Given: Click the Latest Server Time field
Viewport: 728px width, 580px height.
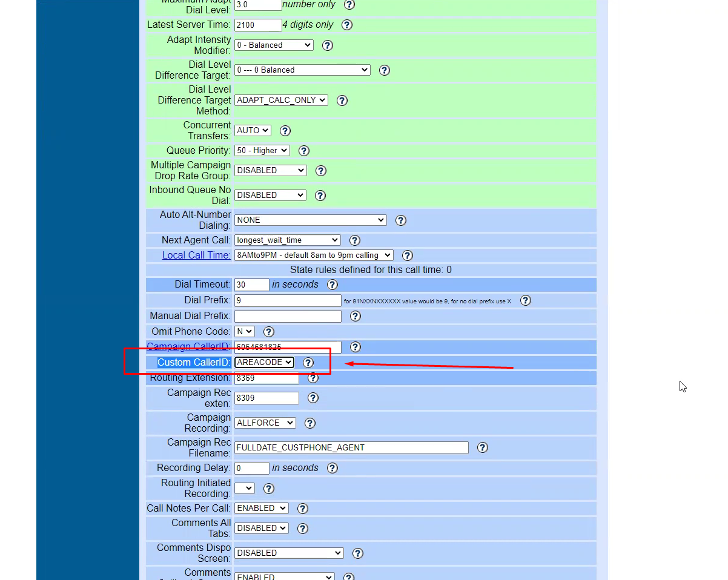Looking at the screenshot, I should point(258,25).
